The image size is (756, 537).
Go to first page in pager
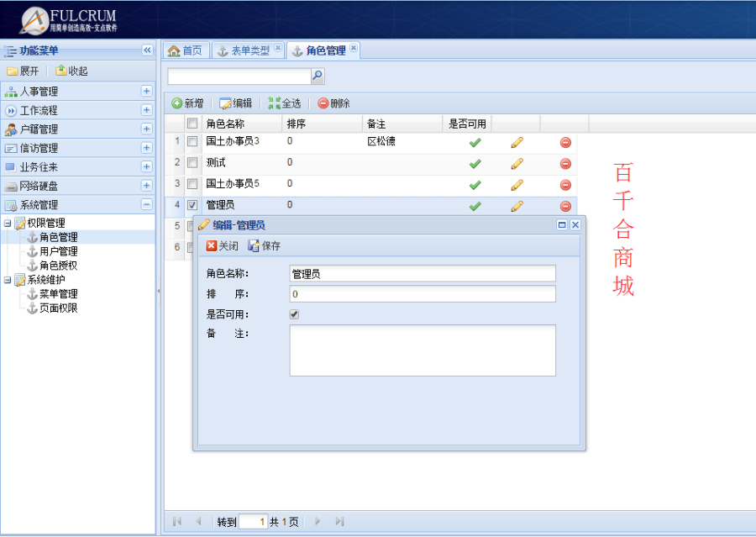click(177, 521)
